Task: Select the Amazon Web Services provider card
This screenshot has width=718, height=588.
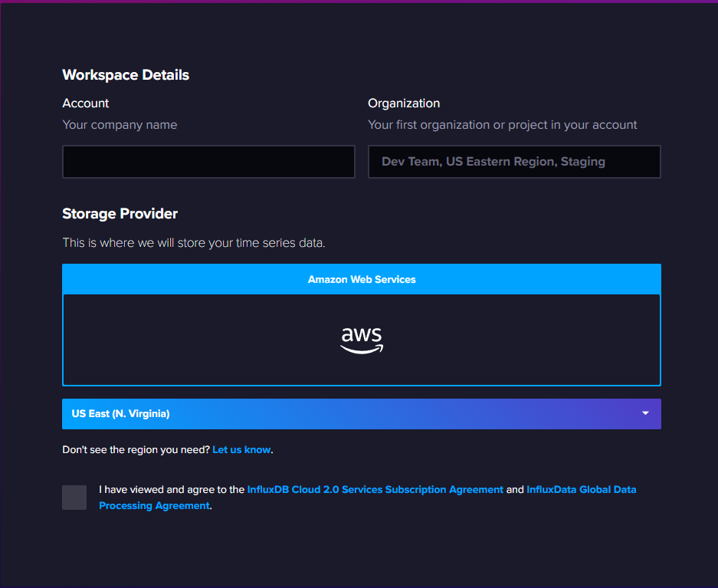Action: (361, 337)
